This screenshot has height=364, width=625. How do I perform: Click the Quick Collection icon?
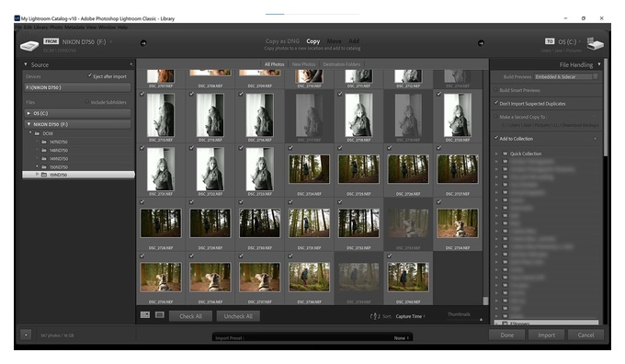pos(505,154)
